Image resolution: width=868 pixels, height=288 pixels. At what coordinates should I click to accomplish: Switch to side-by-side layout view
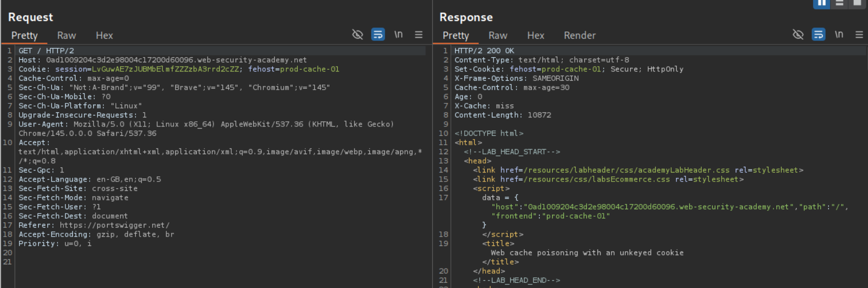click(x=821, y=3)
